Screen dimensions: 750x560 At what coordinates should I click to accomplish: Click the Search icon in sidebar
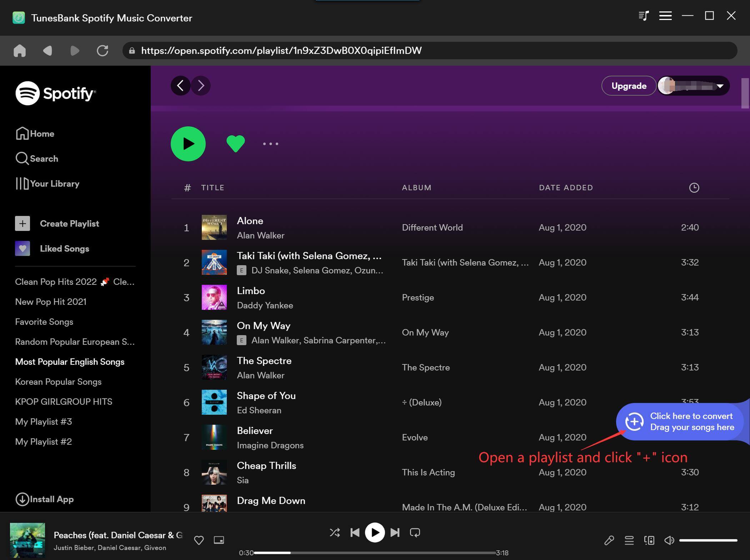[x=22, y=158]
